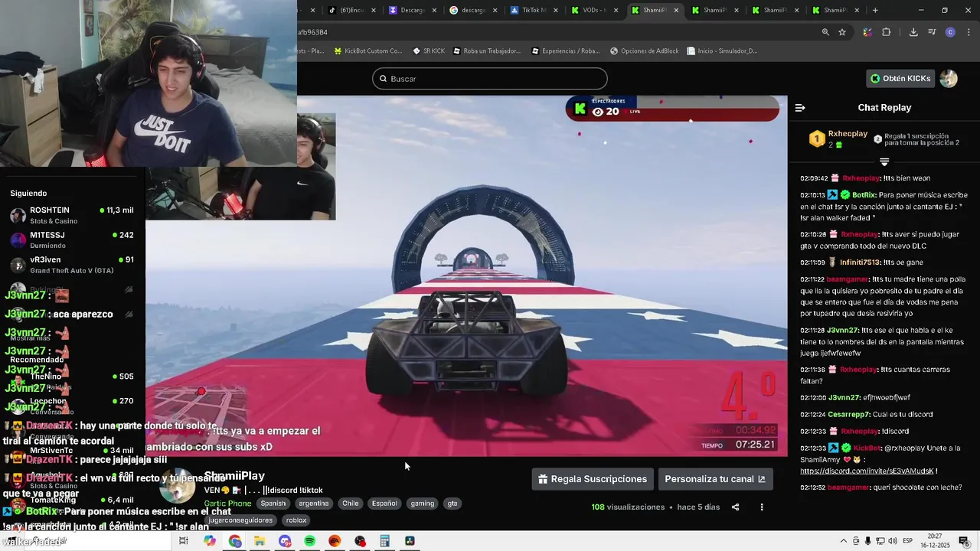This screenshot has height=551, width=980.
Task: Open the Gartic Phone category link
Action: click(227, 504)
